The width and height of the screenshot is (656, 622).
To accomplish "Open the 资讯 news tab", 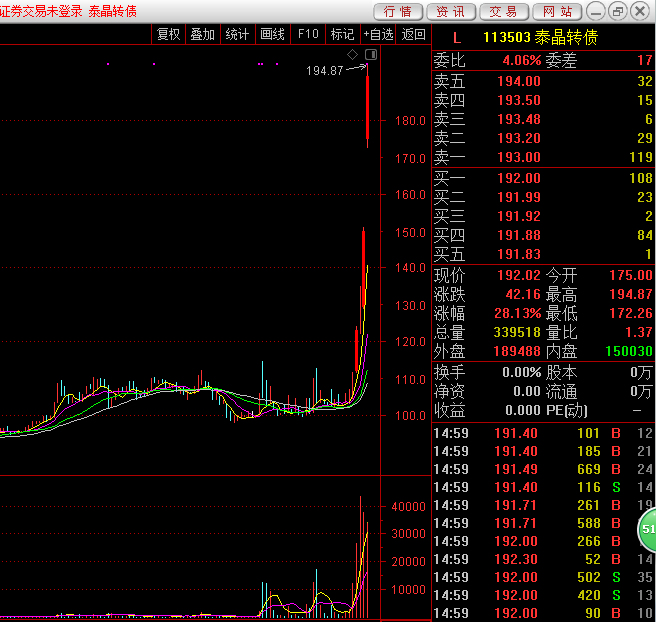I will [x=451, y=12].
